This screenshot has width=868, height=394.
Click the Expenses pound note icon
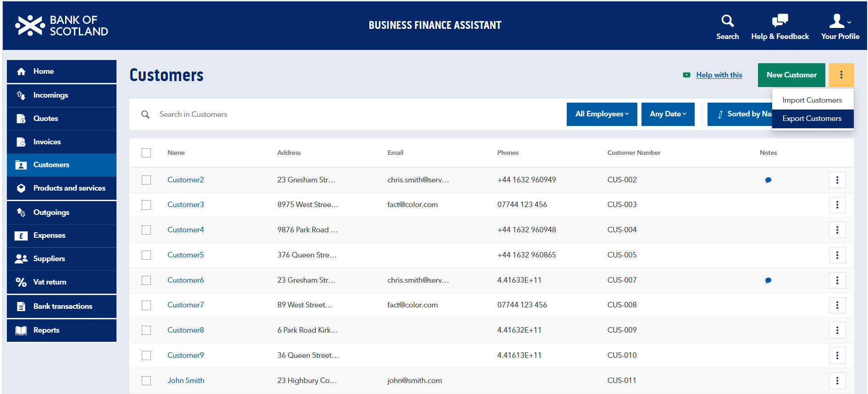click(21, 236)
